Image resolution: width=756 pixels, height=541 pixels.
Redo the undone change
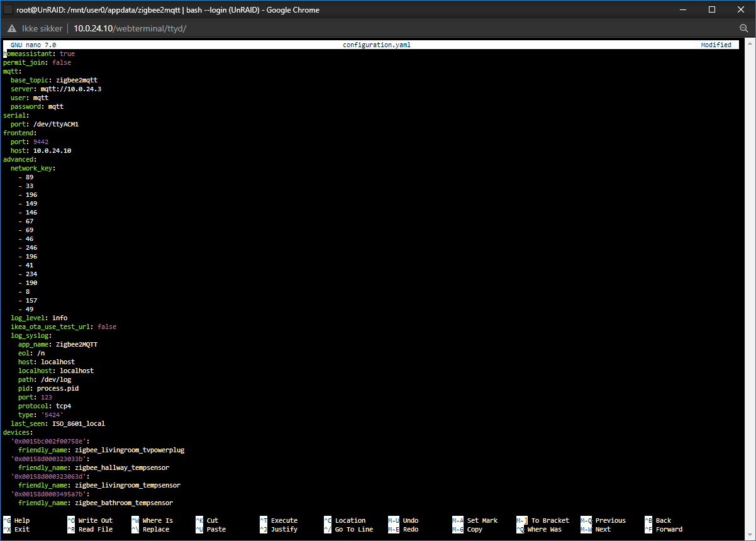point(406,529)
